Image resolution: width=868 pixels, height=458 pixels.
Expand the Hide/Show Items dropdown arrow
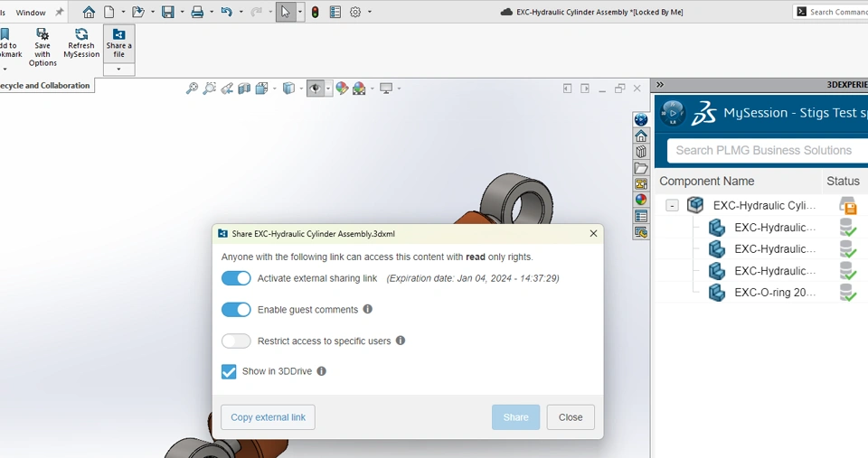327,89
